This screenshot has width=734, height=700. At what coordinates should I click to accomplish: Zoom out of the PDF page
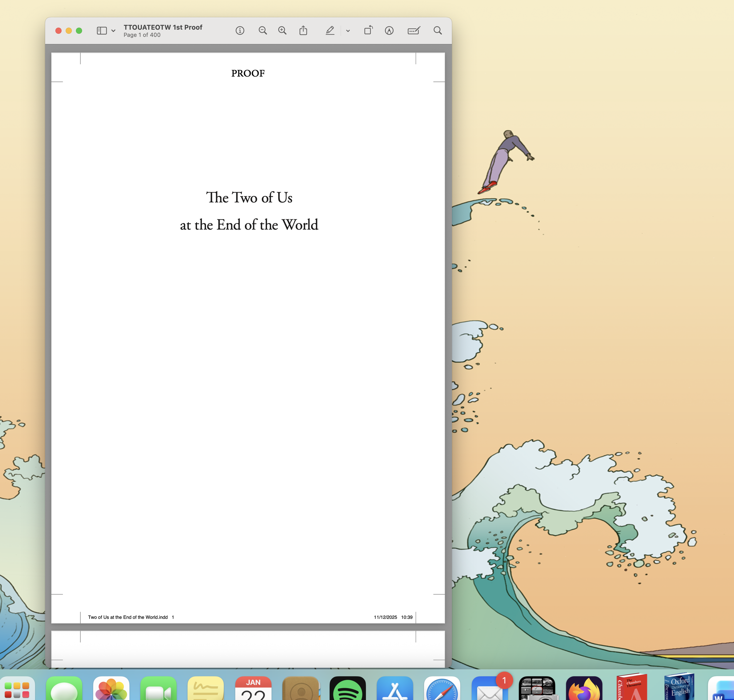coord(262,31)
